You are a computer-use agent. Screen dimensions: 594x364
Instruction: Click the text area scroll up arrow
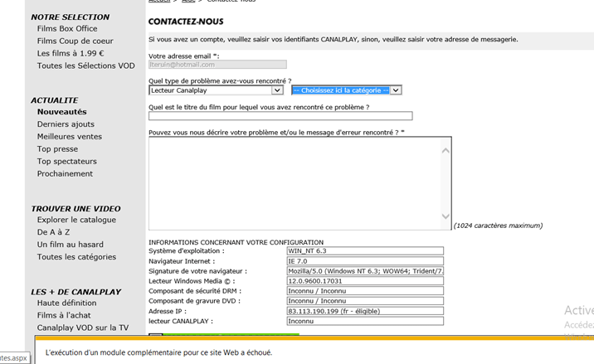[x=445, y=151]
